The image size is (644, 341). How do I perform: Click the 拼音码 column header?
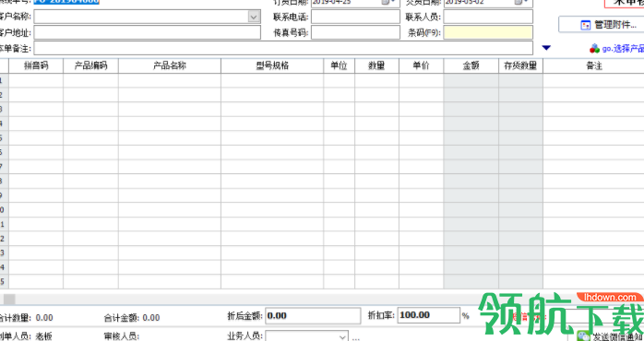[36, 66]
